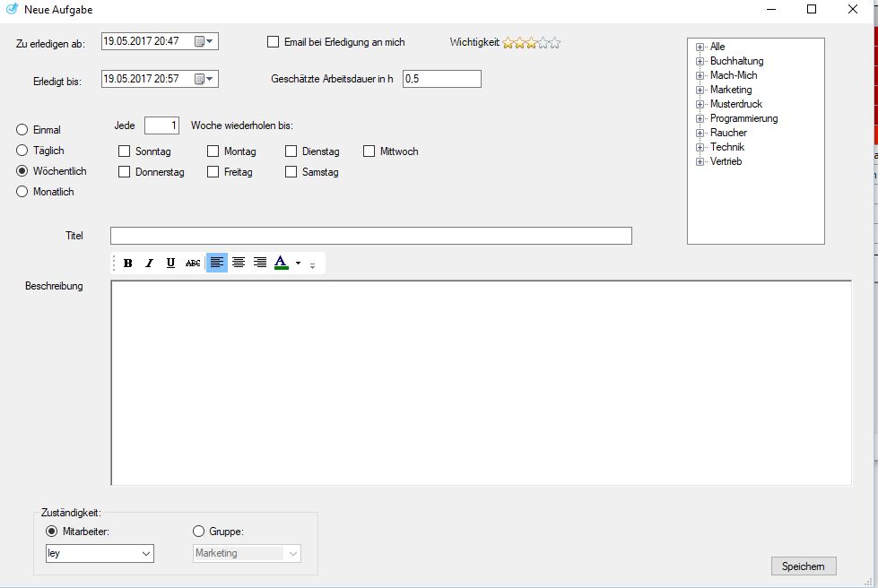Expand the Buchhaltung tree node
878x588 pixels.
[700, 62]
